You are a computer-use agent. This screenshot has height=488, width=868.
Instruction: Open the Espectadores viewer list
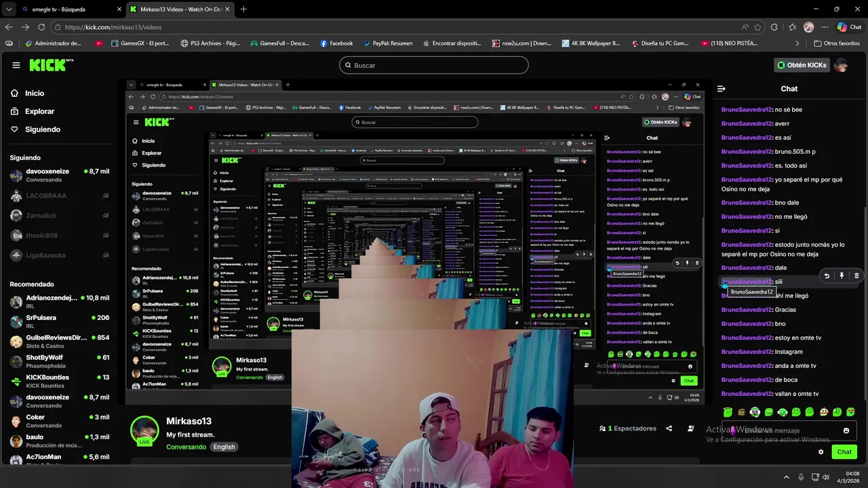pyautogui.click(x=628, y=428)
